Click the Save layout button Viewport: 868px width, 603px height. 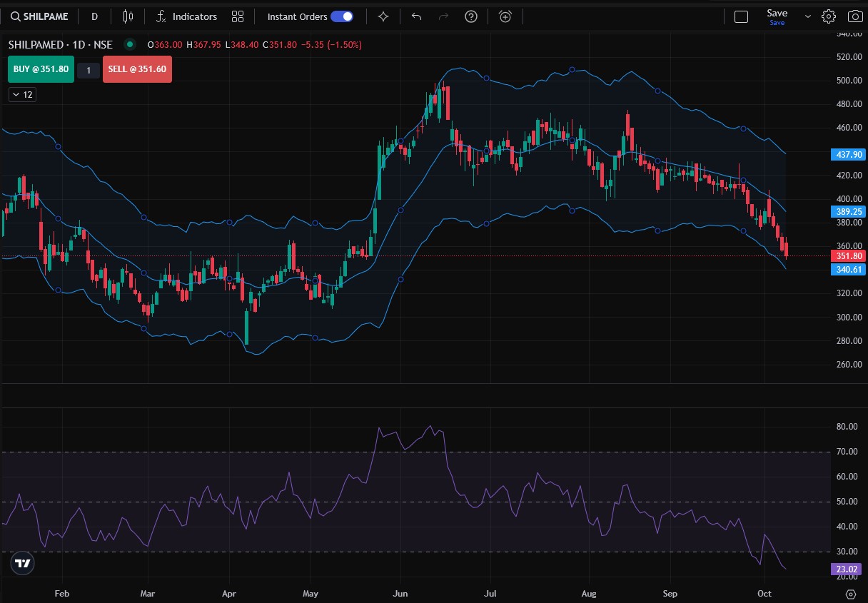point(777,16)
